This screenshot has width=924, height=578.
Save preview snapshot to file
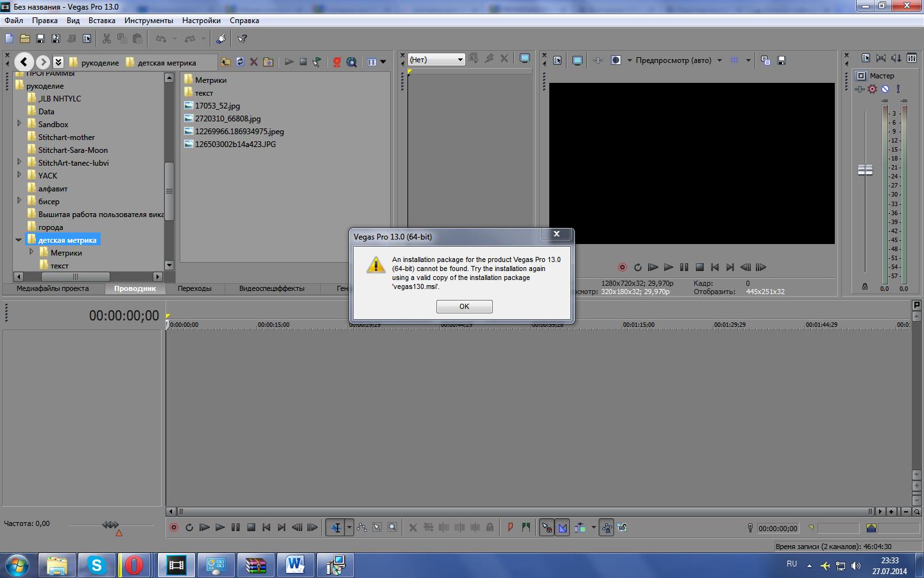pyautogui.click(x=782, y=60)
